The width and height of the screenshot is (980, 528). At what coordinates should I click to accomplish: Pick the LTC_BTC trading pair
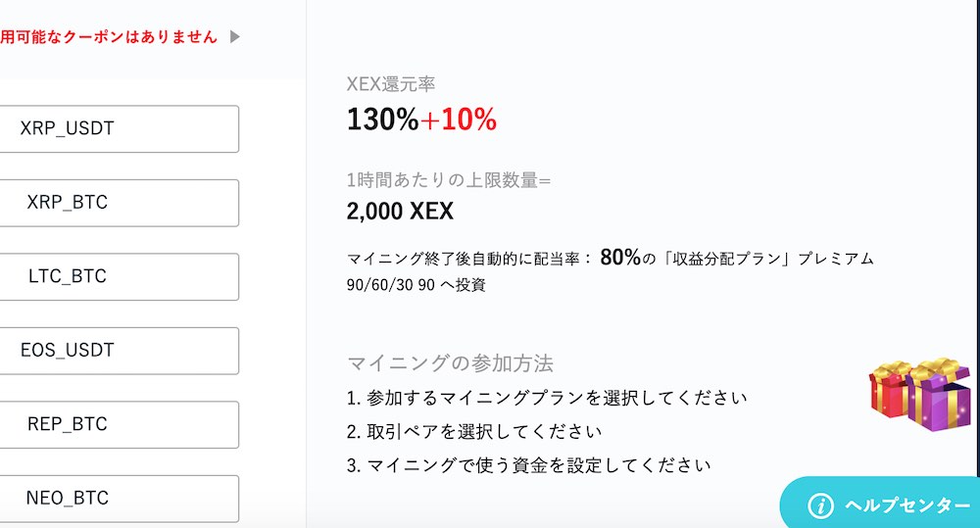point(119,277)
